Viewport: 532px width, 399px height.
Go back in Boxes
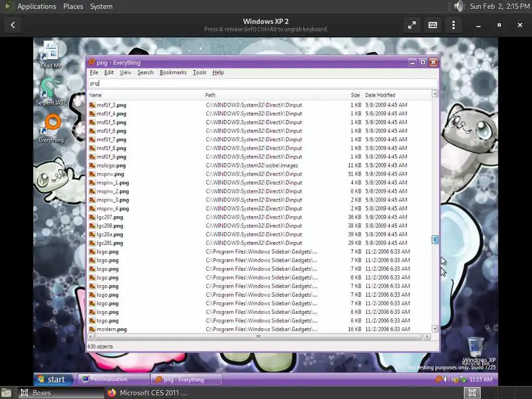pos(12,25)
